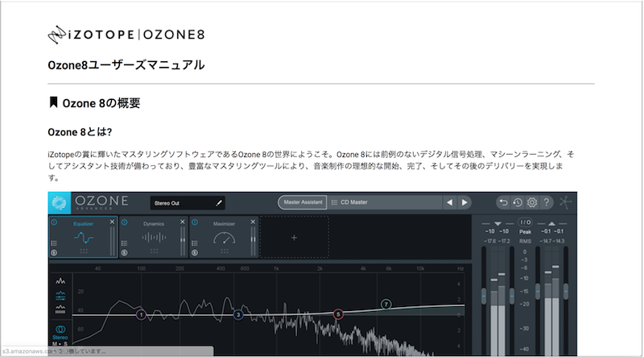The height and width of the screenshot is (357, 644).
Task: Click the Dynamics module grip dots
Action: tap(154, 251)
